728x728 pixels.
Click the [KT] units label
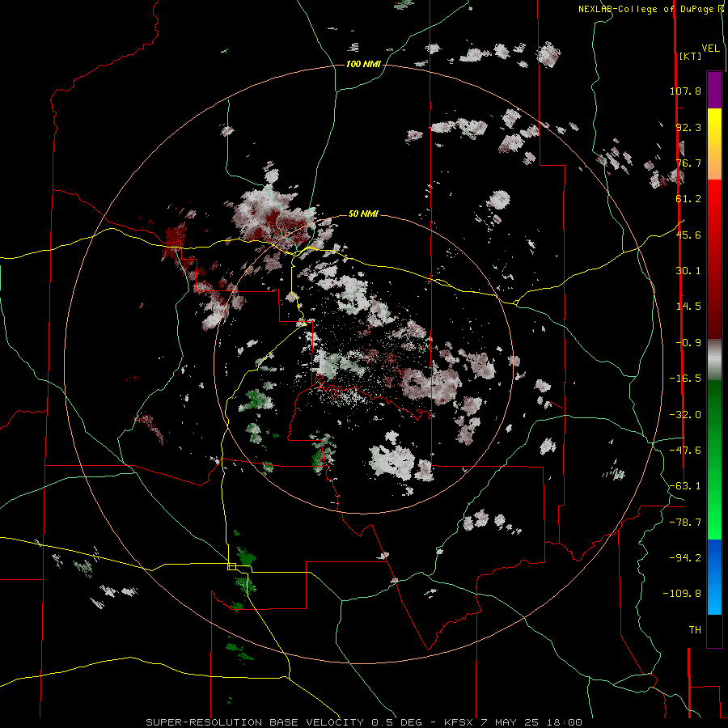click(x=691, y=56)
